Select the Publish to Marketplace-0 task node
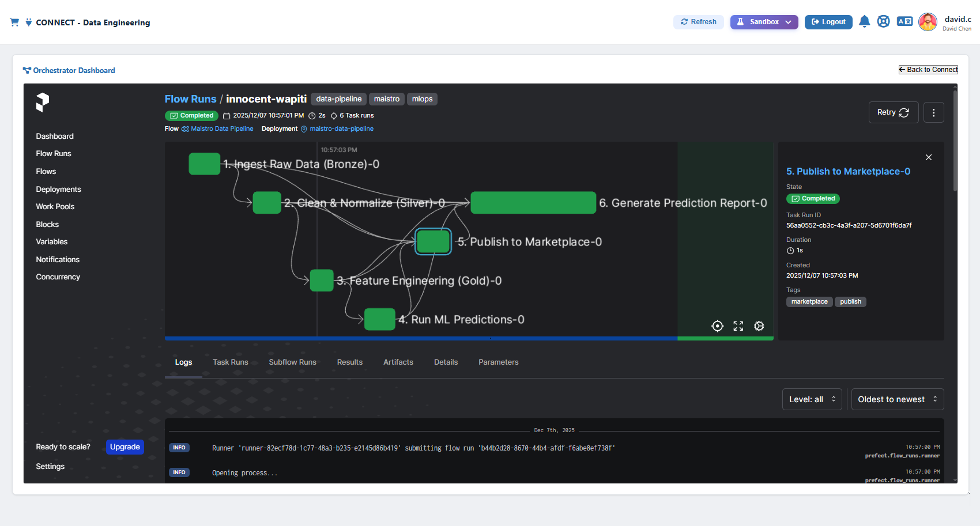 click(x=433, y=241)
